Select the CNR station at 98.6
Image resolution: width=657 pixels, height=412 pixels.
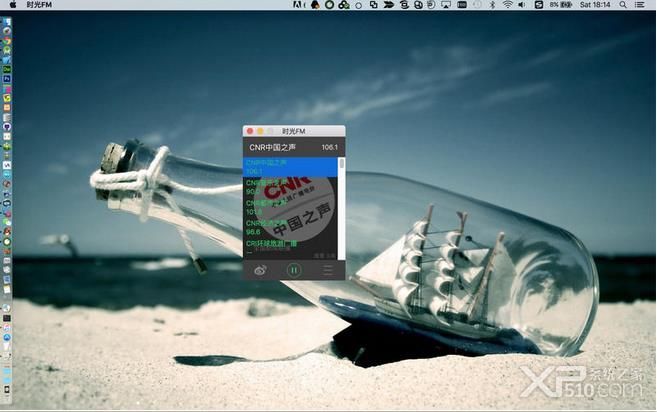point(290,227)
